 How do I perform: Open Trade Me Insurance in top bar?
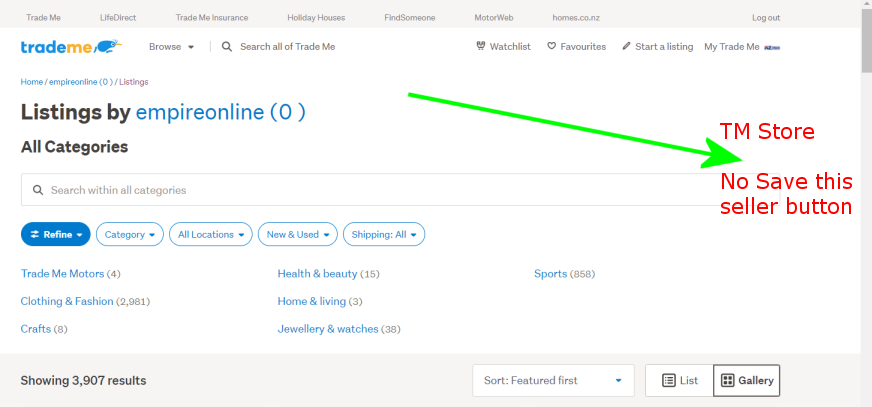[x=211, y=18]
